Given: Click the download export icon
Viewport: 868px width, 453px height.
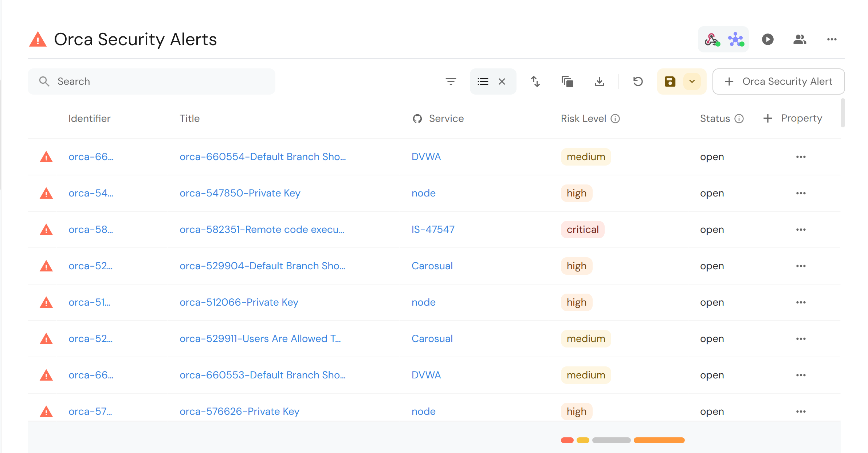Looking at the screenshot, I should point(599,82).
